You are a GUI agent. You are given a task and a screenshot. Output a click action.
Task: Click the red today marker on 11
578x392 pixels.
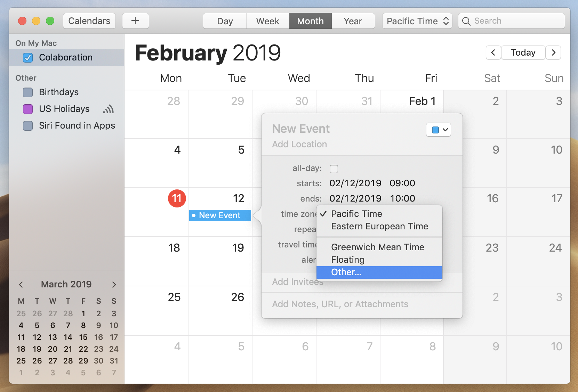click(x=177, y=198)
